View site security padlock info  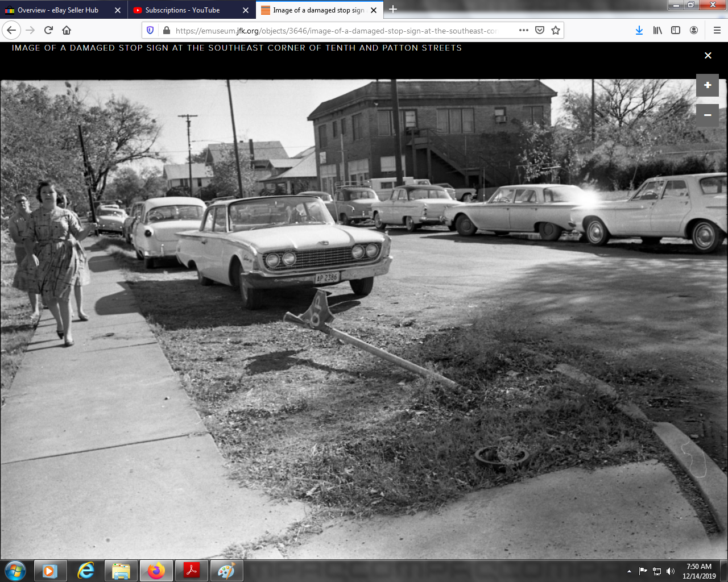(x=166, y=30)
